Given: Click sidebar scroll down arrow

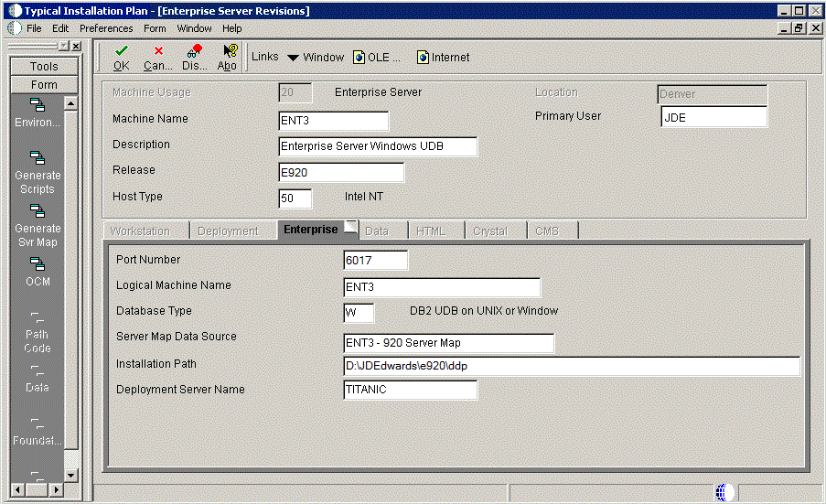Looking at the screenshot, I should click(x=71, y=475).
